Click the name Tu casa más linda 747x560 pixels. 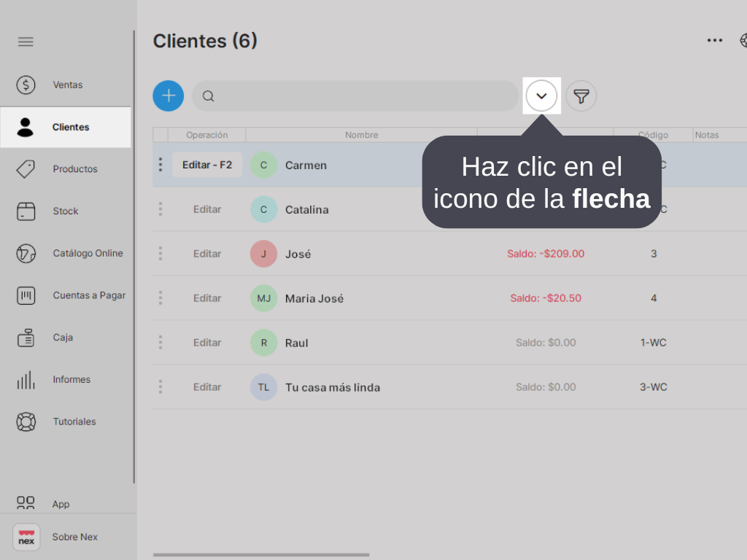333,388
